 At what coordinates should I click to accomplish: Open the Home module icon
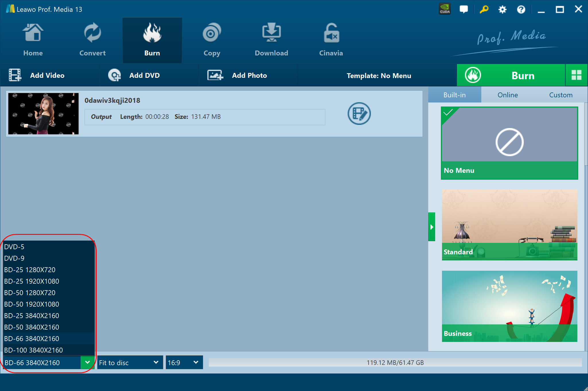pos(33,40)
